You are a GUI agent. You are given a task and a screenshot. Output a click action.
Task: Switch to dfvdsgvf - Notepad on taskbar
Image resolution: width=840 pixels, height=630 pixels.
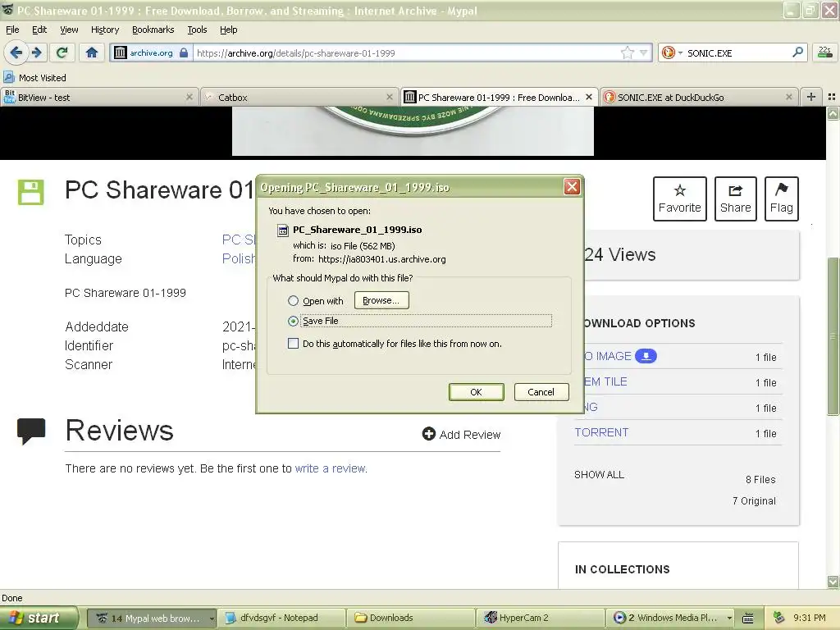coord(281,619)
